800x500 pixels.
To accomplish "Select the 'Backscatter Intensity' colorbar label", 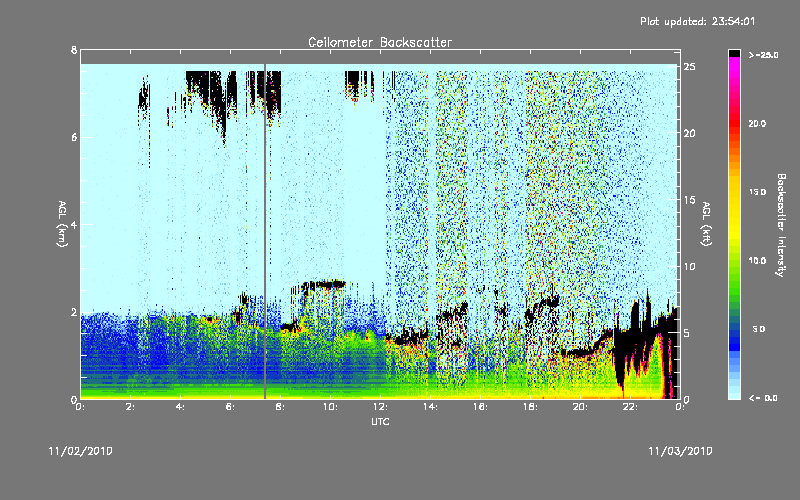I will [780, 225].
